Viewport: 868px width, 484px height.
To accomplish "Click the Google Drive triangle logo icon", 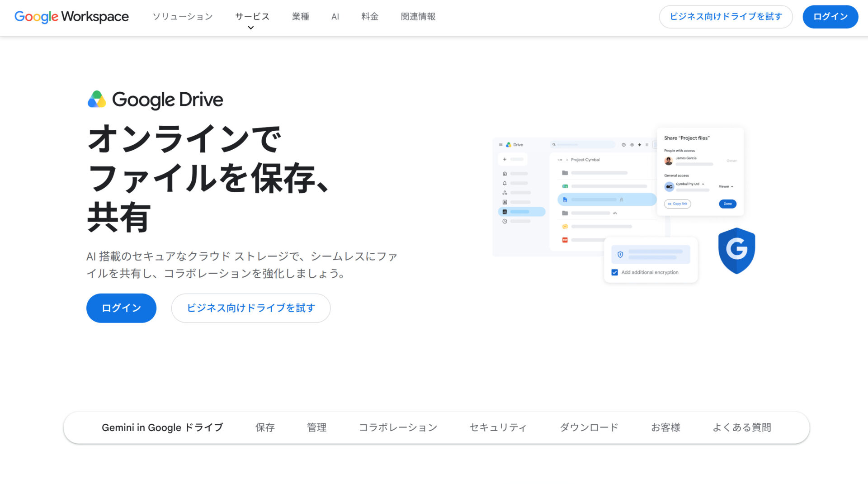I will point(97,100).
